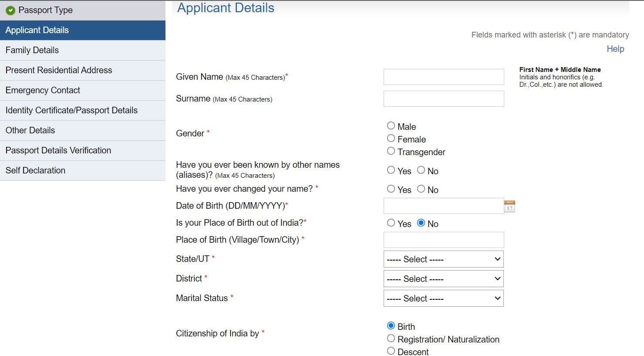Go to the Family Details section
Viewport: 644px width, 356px height.
[x=32, y=50]
